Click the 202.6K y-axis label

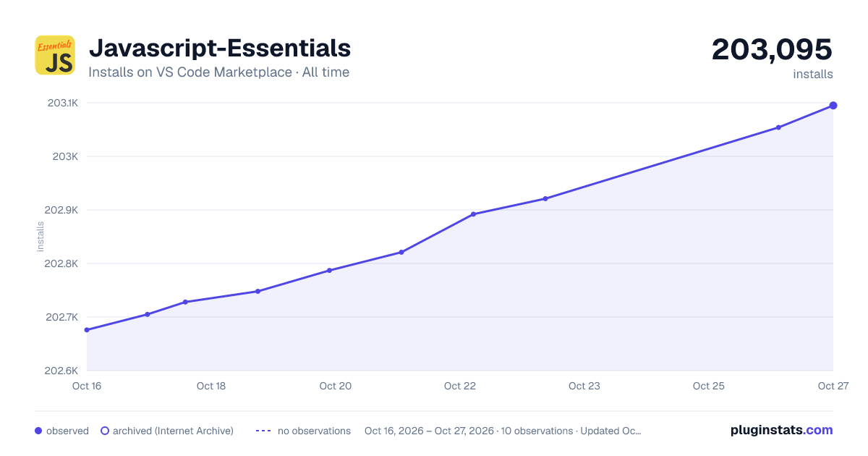(x=61, y=371)
